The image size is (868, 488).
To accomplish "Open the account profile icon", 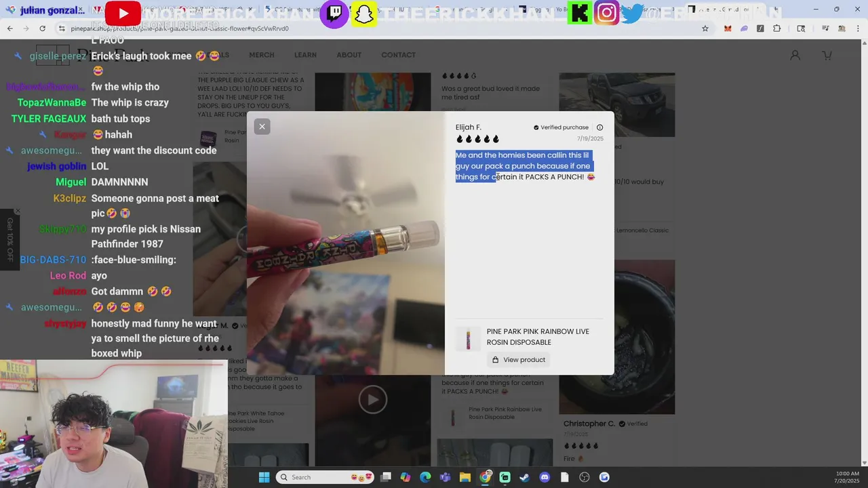I will click(795, 55).
